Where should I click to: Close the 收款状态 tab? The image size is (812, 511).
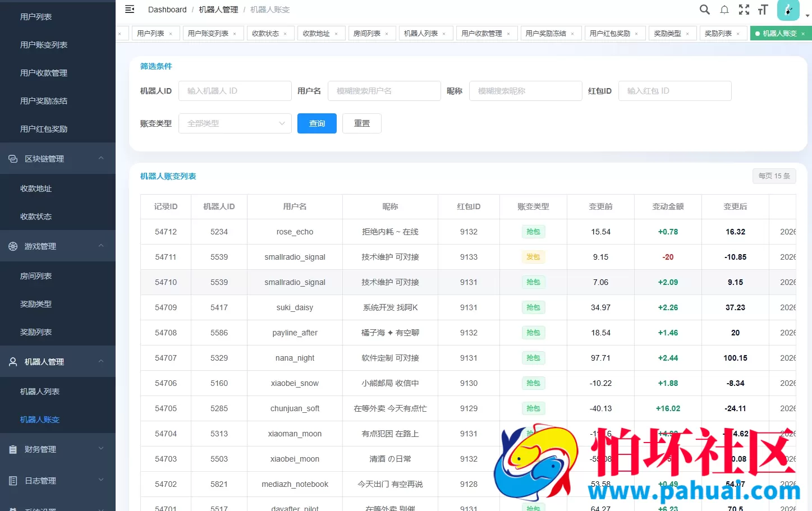click(x=285, y=34)
